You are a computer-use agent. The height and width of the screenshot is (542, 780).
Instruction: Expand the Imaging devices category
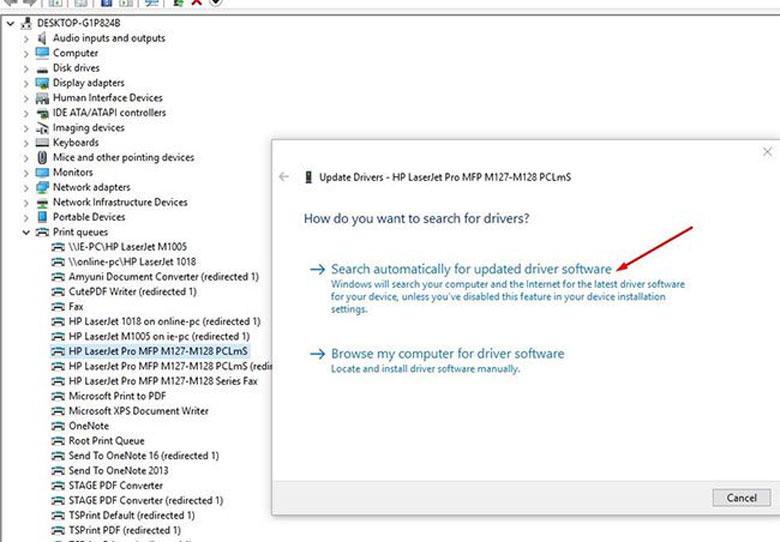pyautogui.click(x=26, y=128)
